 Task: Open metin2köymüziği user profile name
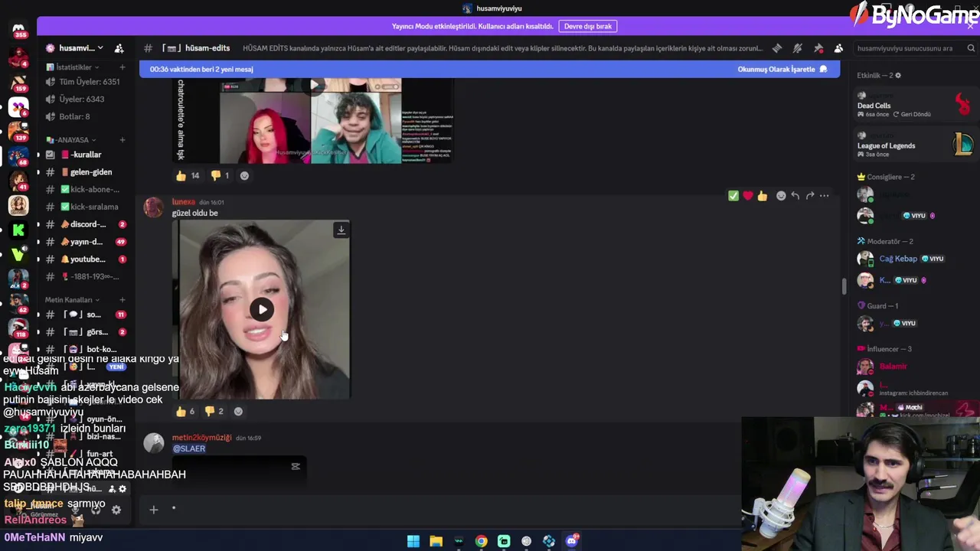click(x=201, y=438)
